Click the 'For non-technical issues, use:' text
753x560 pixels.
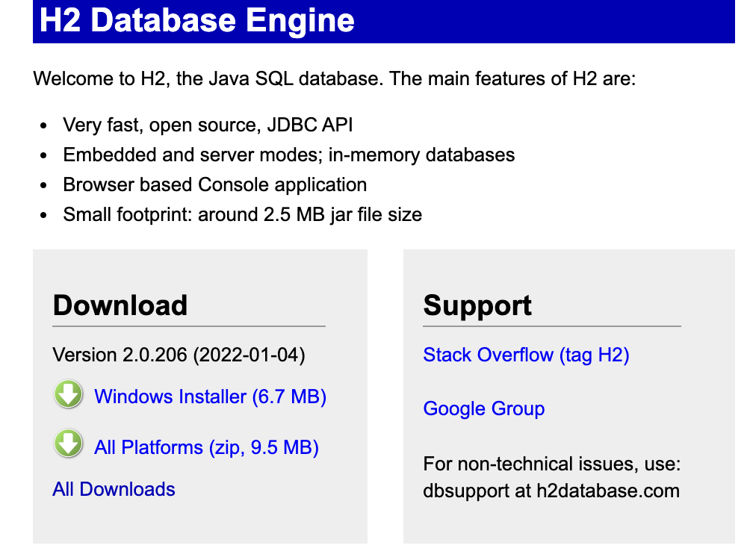(x=552, y=464)
